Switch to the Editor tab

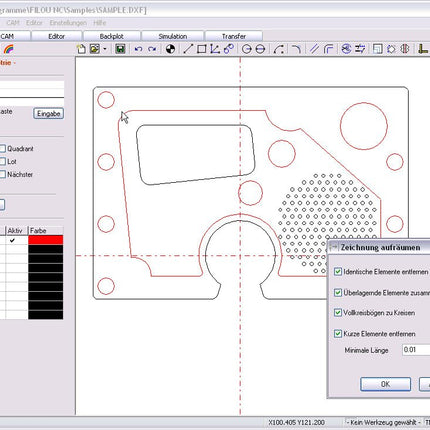point(56,36)
